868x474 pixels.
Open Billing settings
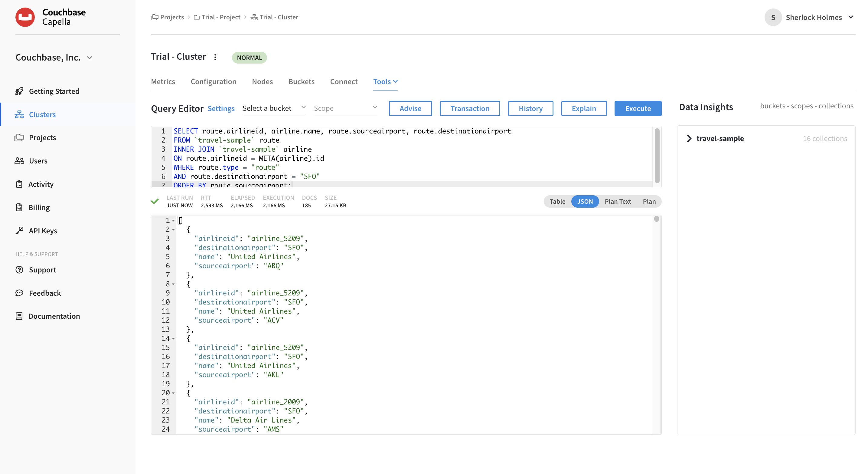39,207
